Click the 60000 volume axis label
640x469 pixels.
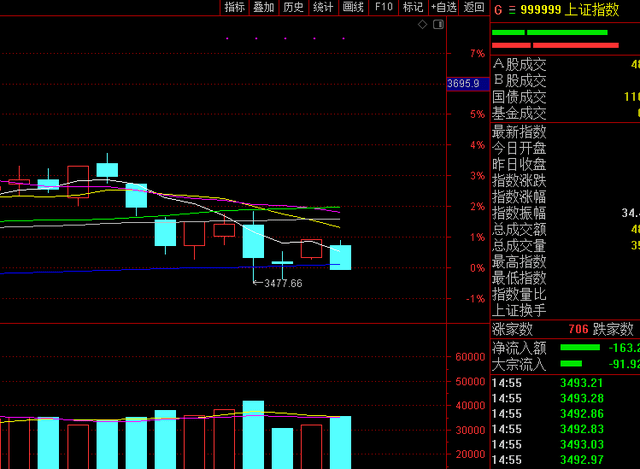[x=470, y=357]
